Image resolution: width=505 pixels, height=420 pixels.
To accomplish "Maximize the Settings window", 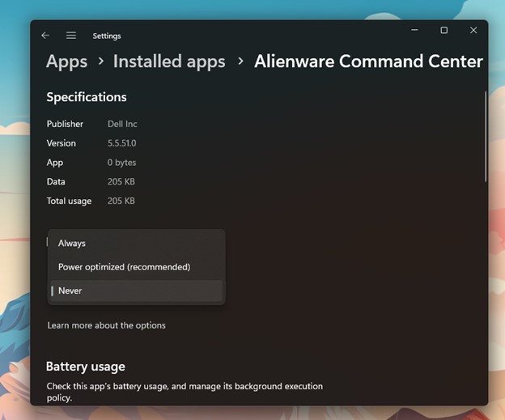I will coord(443,31).
